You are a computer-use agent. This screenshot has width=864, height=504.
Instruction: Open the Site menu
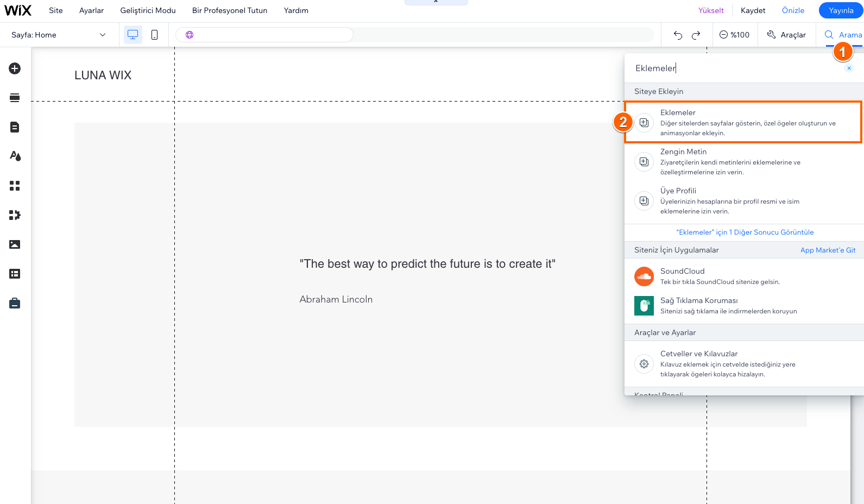pyautogui.click(x=56, y=10)
